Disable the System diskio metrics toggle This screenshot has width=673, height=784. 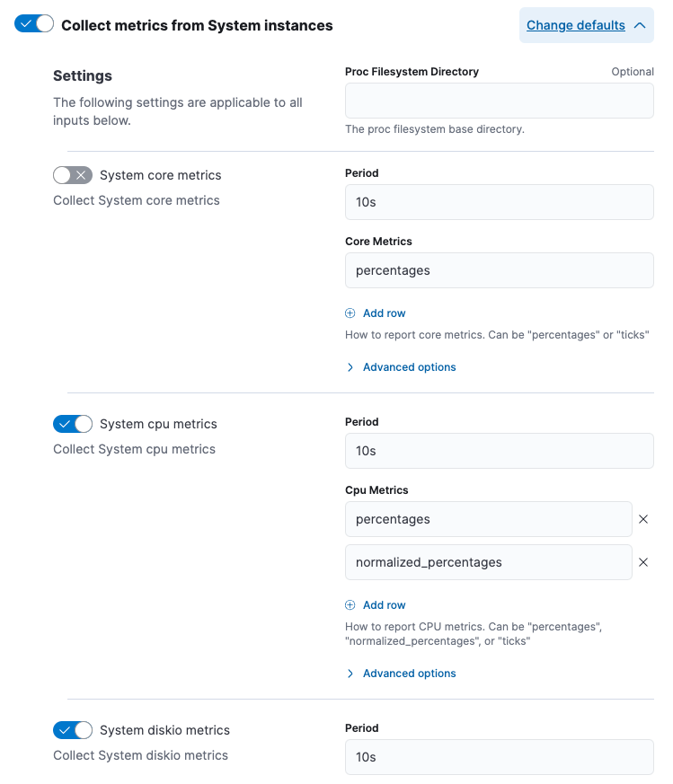click(73, 730)
